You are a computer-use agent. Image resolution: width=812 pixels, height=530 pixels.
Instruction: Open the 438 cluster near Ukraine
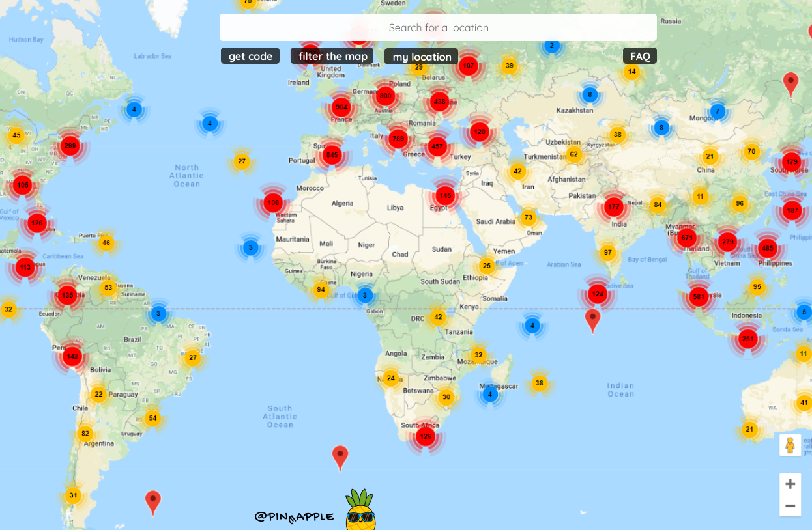coord(439,102)
